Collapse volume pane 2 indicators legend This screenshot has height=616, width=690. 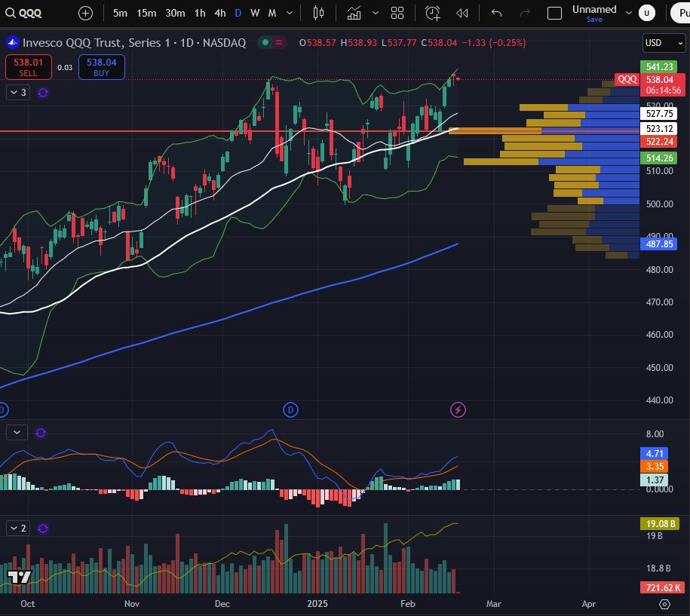click(x=18, y=528)
